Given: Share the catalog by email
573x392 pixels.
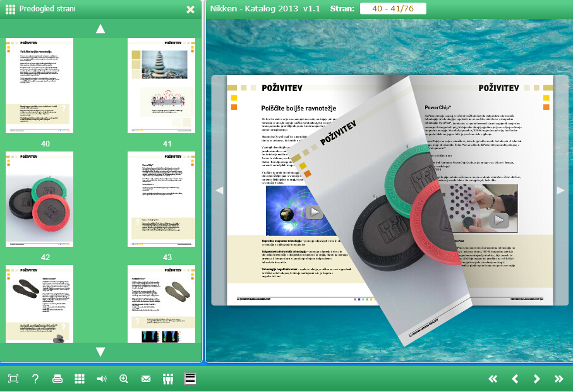Looking at the screenshot, I should point(146,379).
